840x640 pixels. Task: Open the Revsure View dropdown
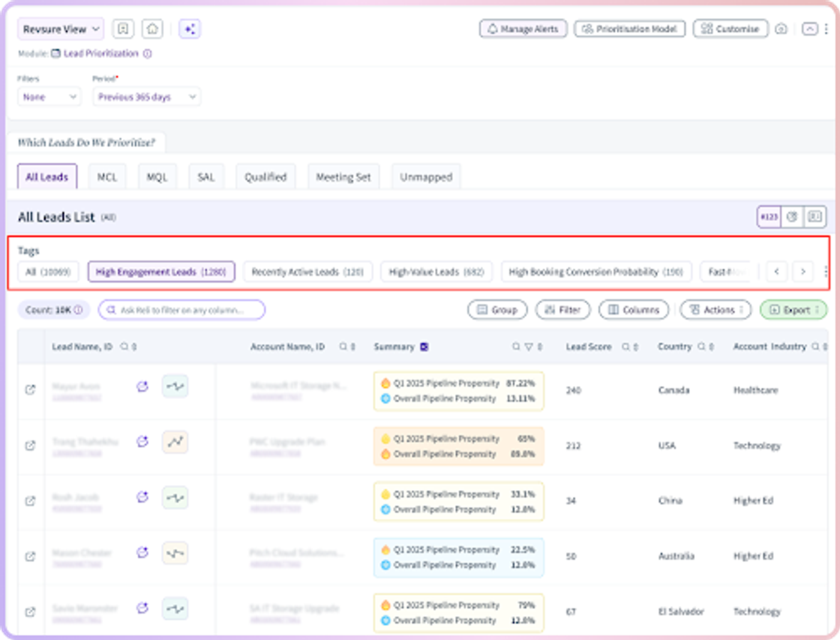point(61,29)
